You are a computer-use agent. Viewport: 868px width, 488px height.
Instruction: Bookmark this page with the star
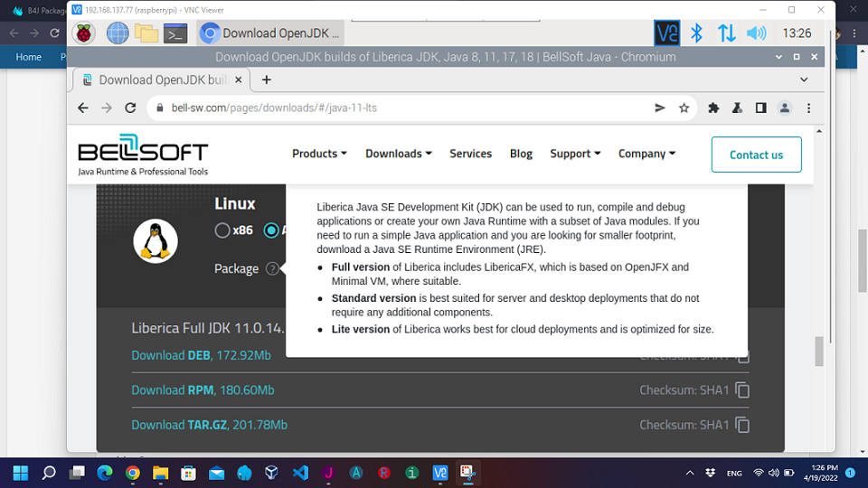pyautogui.click(x=684, y=108)
